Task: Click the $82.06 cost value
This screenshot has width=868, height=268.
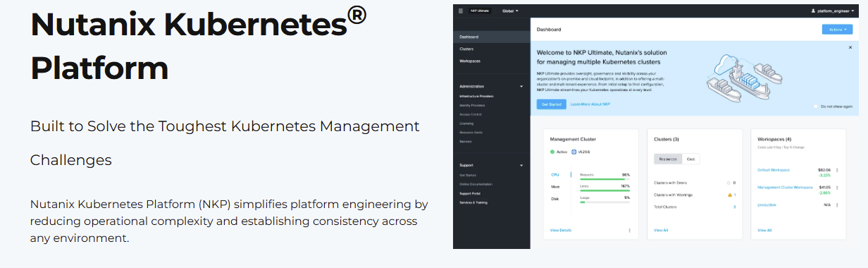Action: [x=824, y=170]
